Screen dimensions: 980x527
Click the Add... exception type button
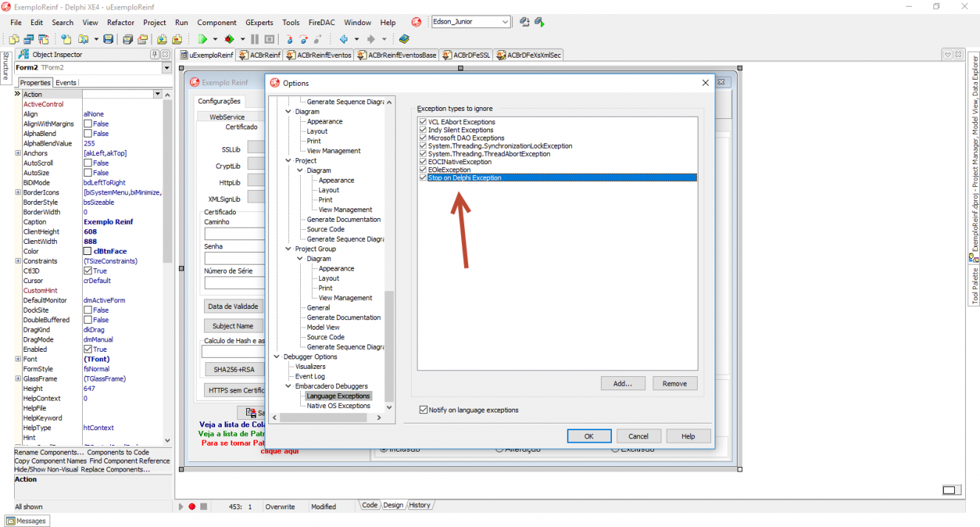623,384
